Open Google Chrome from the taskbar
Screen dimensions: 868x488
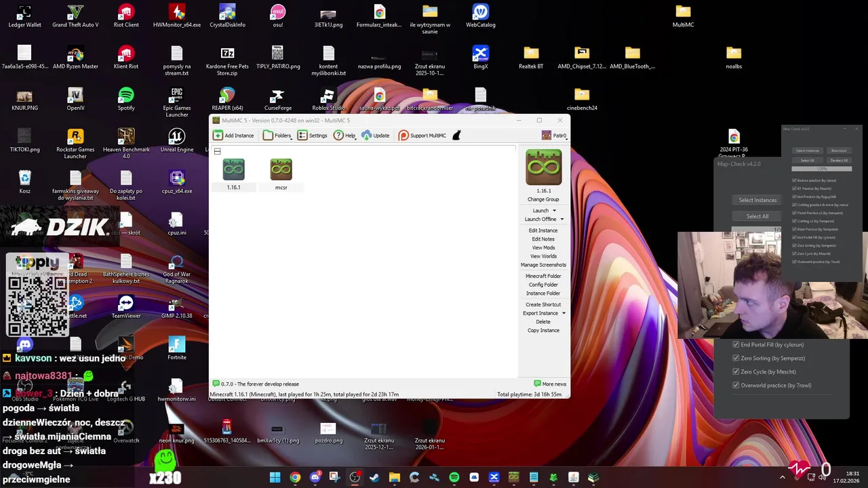tap(295, 477)
